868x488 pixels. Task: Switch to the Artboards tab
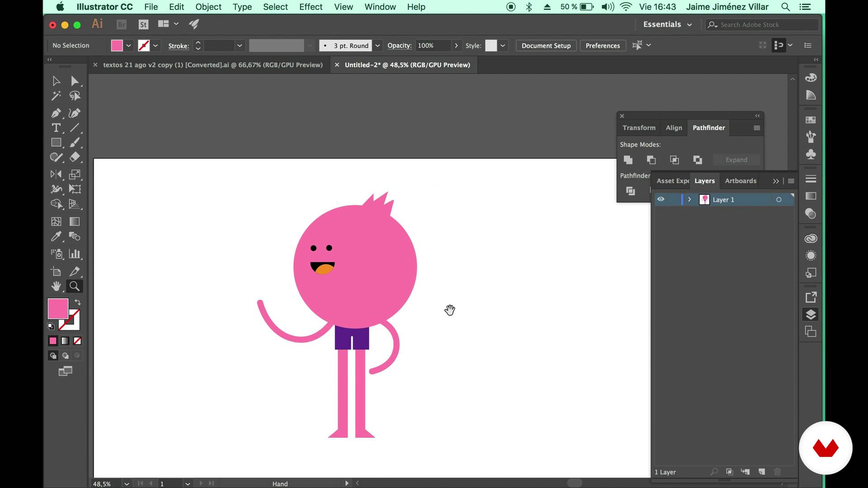(x=741, y=181)
